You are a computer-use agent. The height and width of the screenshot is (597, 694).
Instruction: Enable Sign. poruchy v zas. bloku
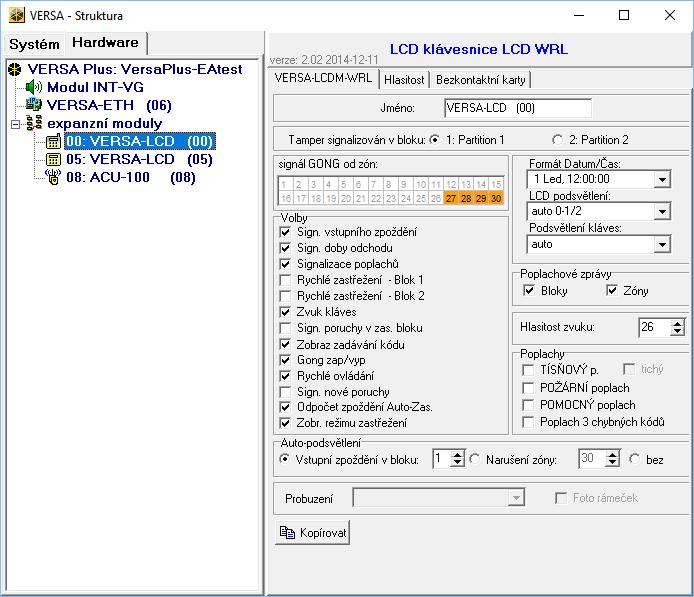285,328
